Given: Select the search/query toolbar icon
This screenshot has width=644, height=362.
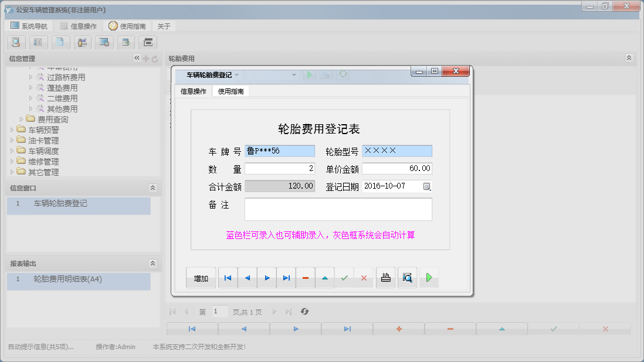Looking at the screenshot, I should click(16, 42).
